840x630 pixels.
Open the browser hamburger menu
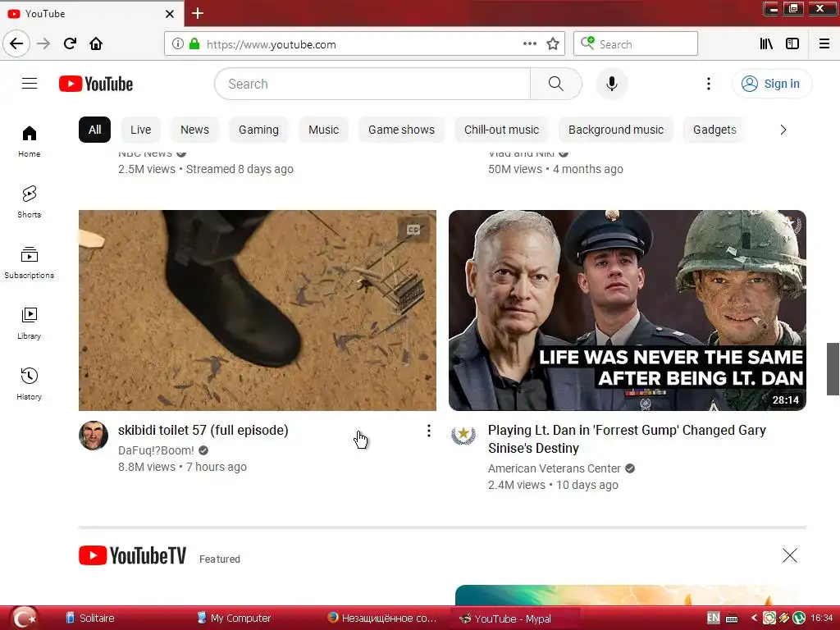(824, 44)
